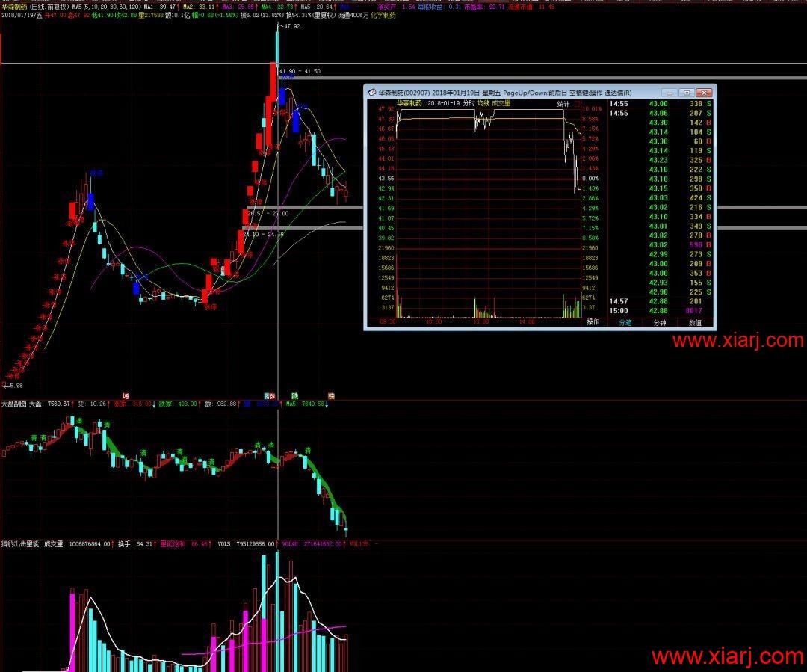Select the 43.06 trade price row

pos(658,113)
